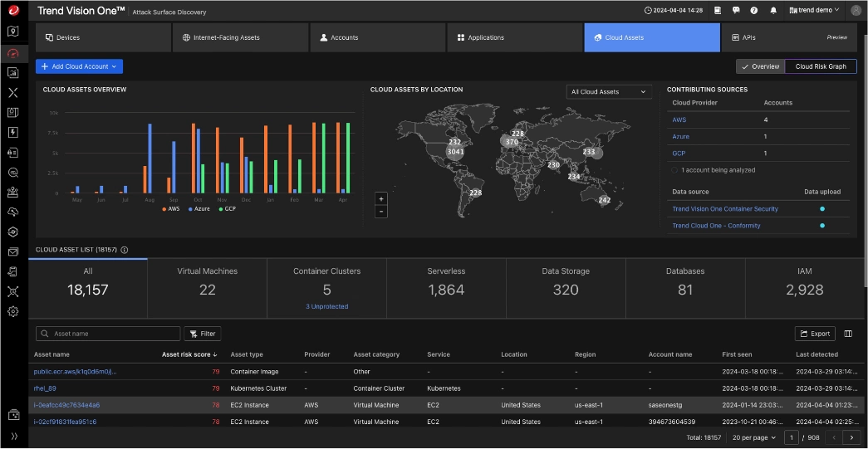Open the magnifier search sidebar icon
Viewport: 868px width, 449px height.
tap(13, 173)
